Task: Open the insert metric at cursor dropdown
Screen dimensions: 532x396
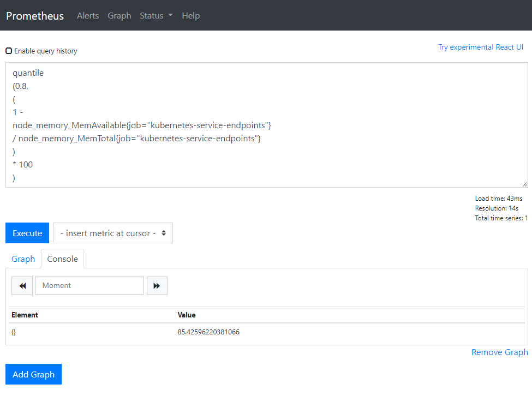Action: point(113,233)
